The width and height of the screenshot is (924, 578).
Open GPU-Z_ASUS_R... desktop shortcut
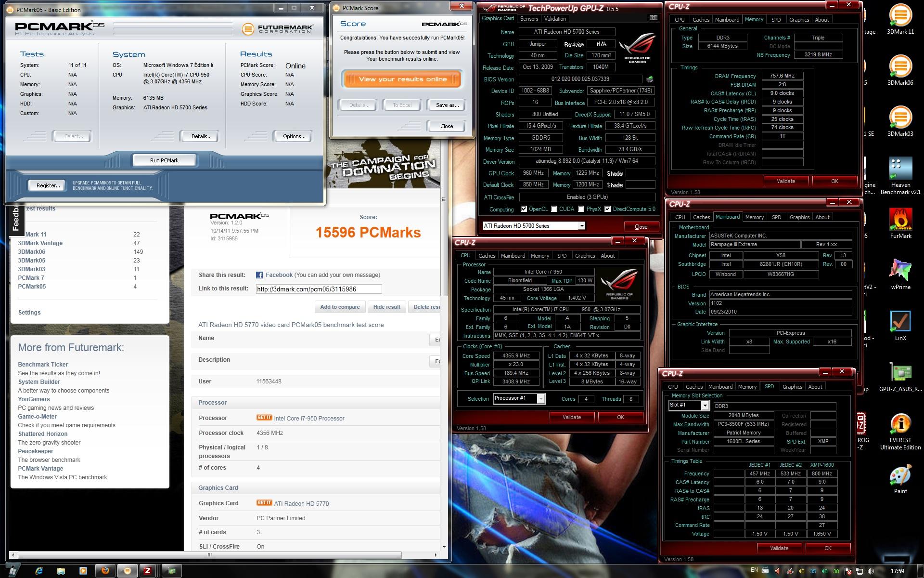coord(900,377)
